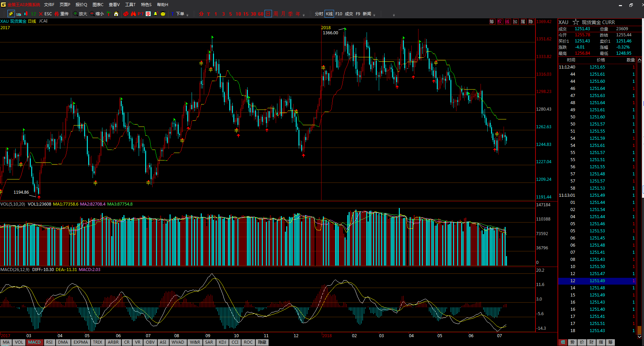This screenshot has width=644, height=346.
Task: Click the 属 chart overlay button
Action: pos(523,22)
